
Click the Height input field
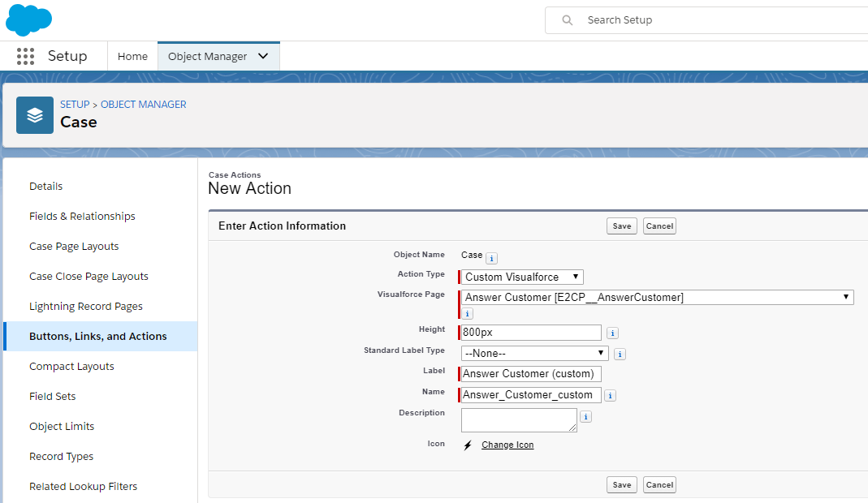(x=531, y=333)
